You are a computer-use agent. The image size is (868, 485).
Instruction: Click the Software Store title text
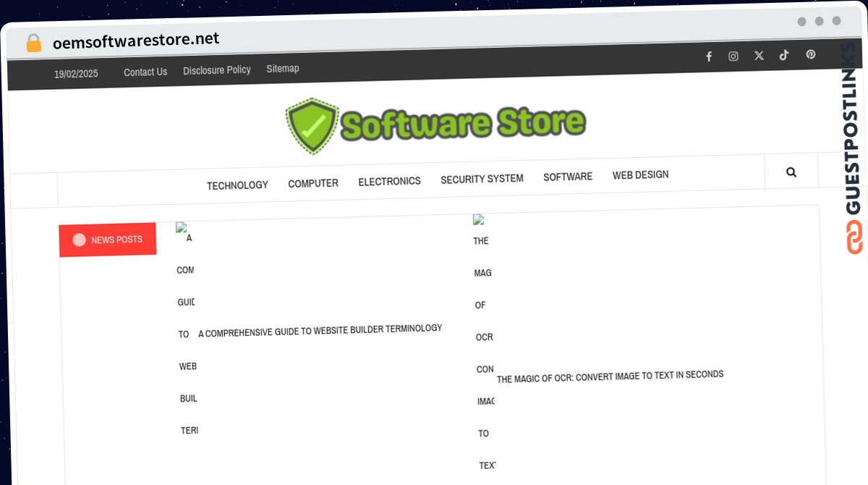[463, 123]
